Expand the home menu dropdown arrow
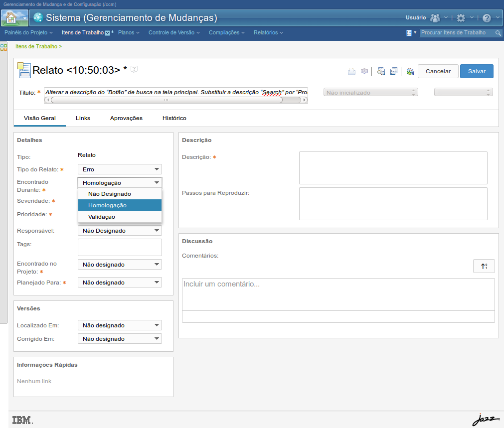The height and width of the screenshot is (428, 504). pos(24,18)
